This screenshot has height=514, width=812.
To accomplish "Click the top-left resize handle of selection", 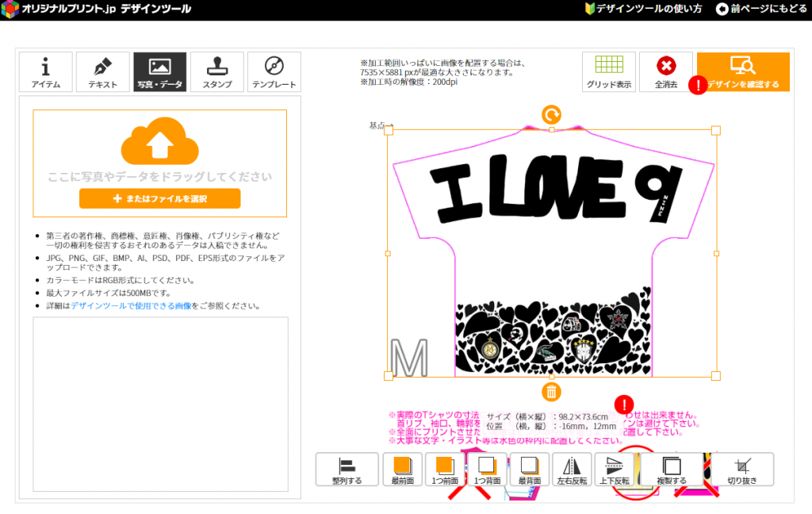I will click(389, 131).
